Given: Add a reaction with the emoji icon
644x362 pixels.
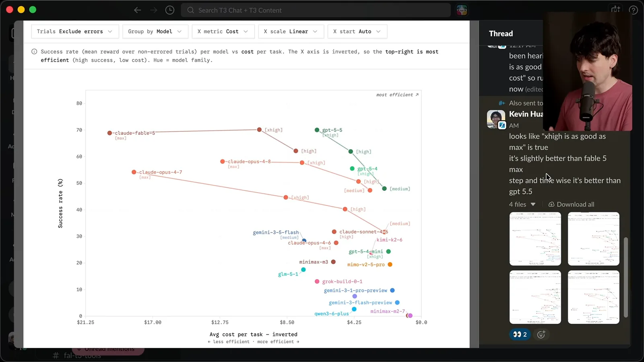Looking at the screenshot, I should tap(541, 334).
